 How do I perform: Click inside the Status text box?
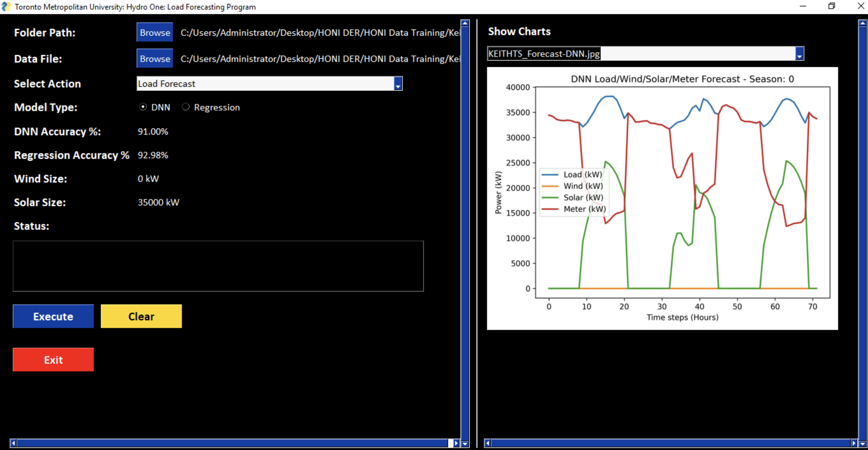pos(218,266)
